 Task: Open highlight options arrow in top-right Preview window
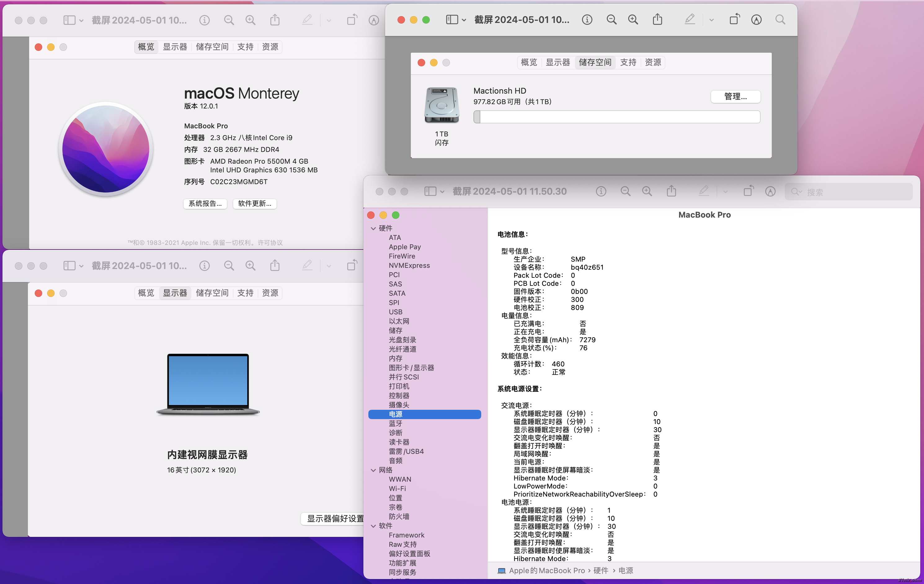pos(711,20)
